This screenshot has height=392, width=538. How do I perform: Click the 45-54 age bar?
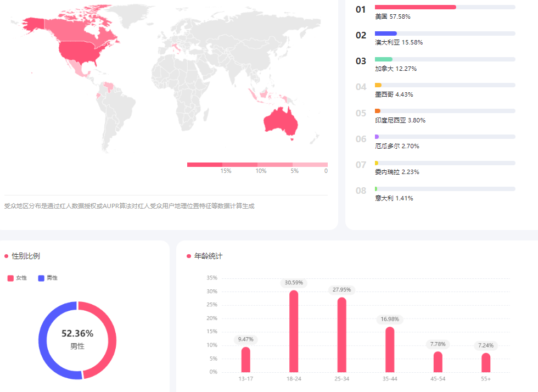[438, 362]
